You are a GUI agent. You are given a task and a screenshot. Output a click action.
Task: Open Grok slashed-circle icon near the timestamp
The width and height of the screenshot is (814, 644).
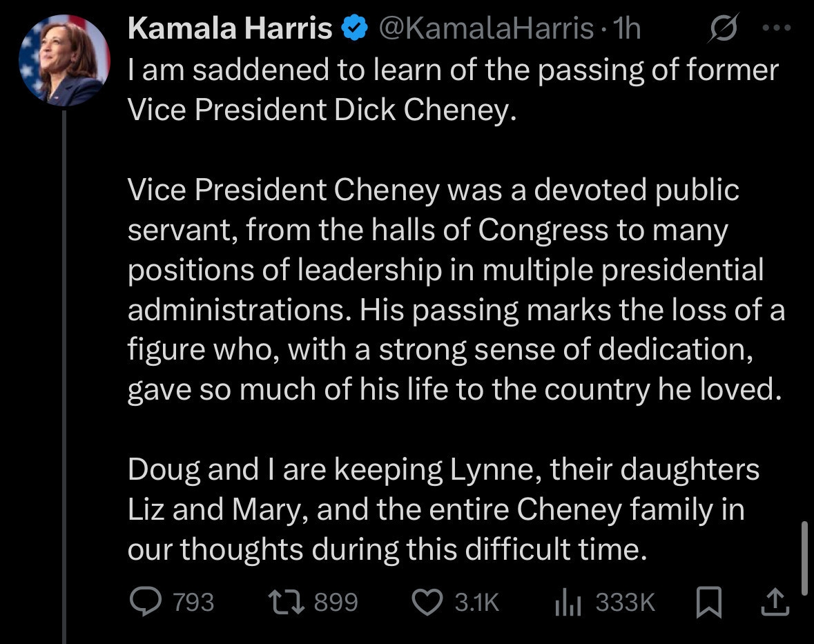723,29
